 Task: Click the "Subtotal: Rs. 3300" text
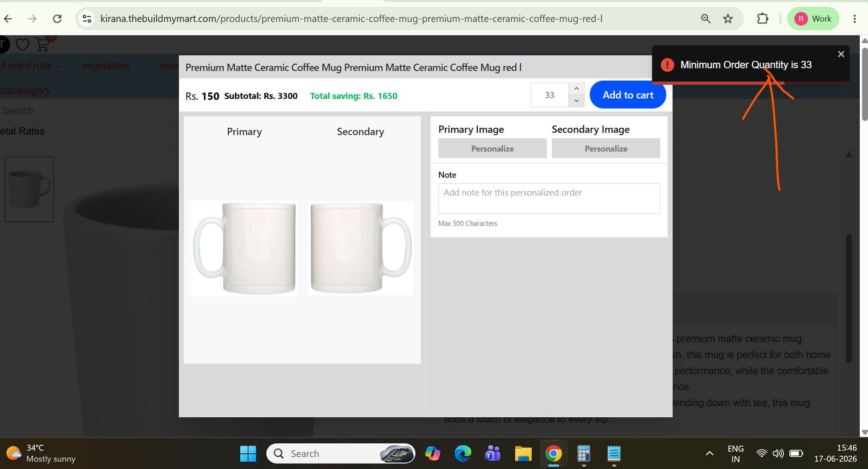(261, 96)
